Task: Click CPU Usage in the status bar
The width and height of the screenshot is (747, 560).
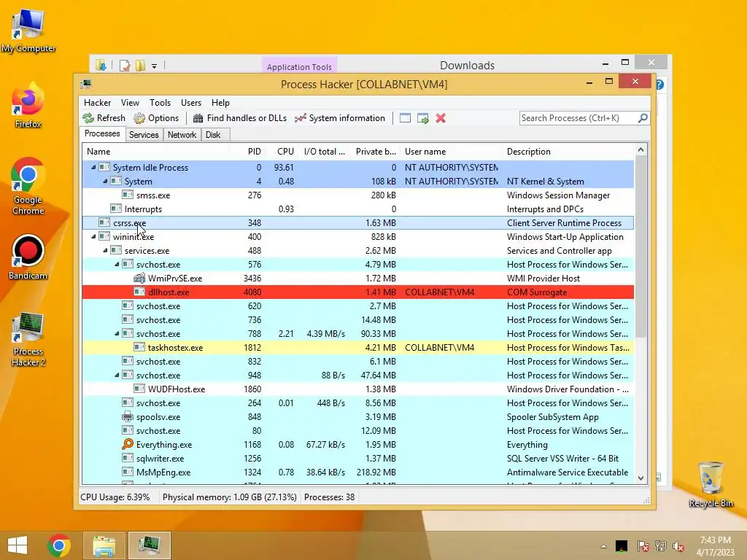Action: [115, 497]
